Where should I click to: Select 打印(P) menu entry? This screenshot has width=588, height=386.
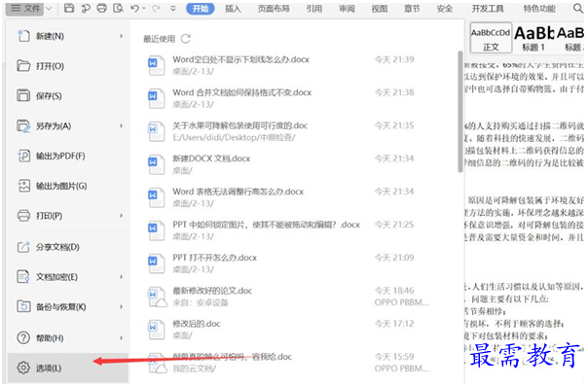[x=68, y=216]
